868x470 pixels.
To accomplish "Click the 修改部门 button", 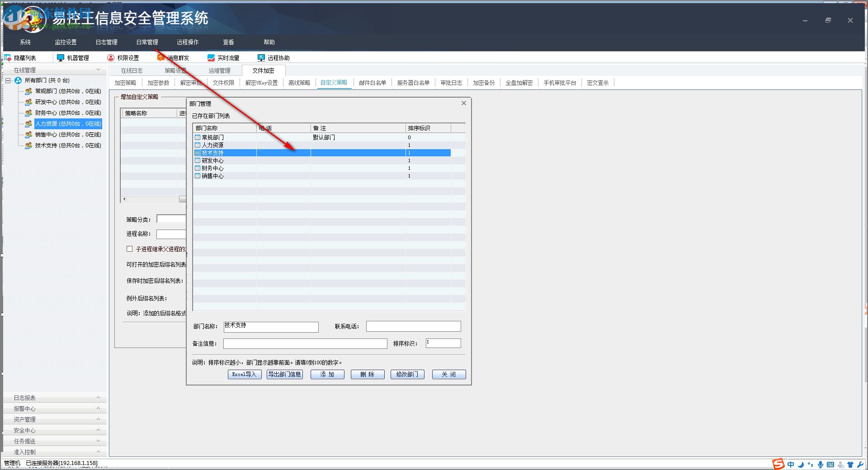I will (x=407, y=374).
